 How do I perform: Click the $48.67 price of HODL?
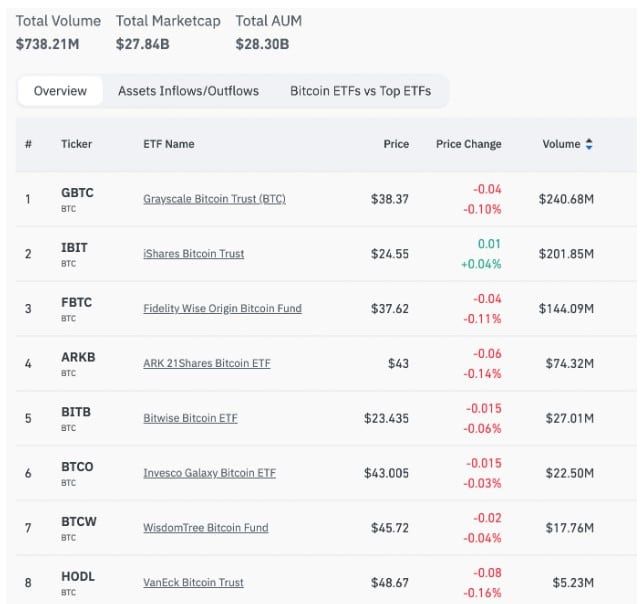click(390, 583)
